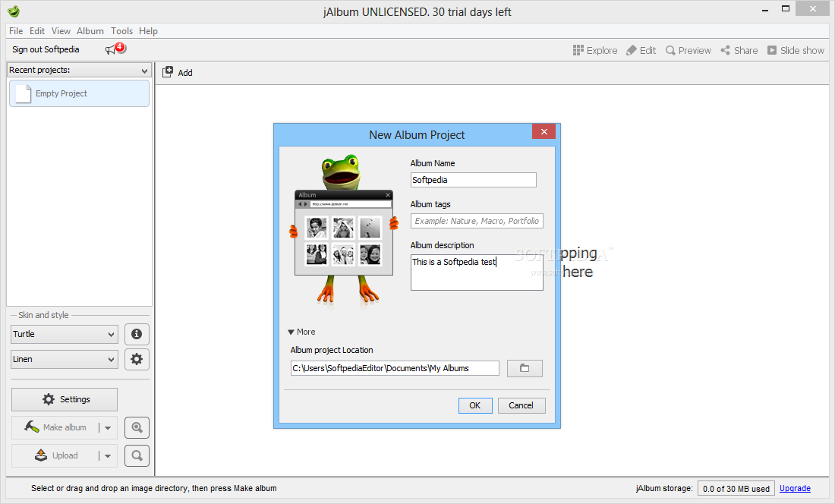Image resolution: width=835 pixels, height=504 pixels.
Task: Open the Edit menu in menu bar
Action: point(36,31)
